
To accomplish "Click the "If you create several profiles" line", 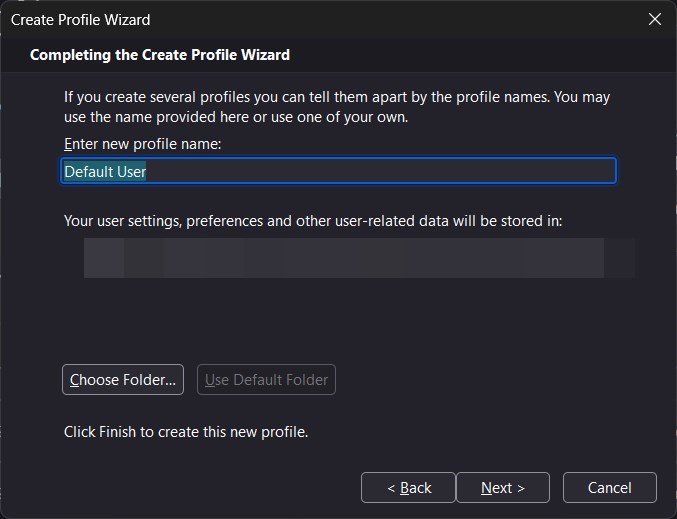I will click(x=336, y=98).
